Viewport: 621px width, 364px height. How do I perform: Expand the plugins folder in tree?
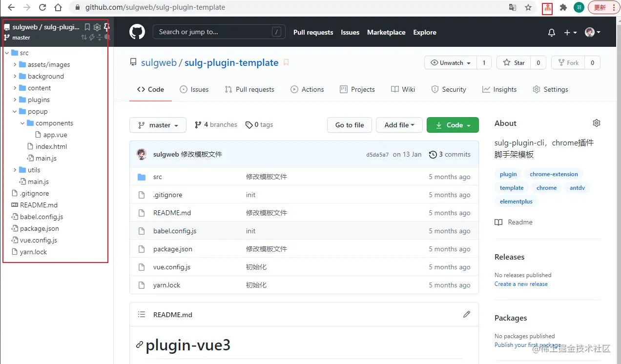(15, 100)
